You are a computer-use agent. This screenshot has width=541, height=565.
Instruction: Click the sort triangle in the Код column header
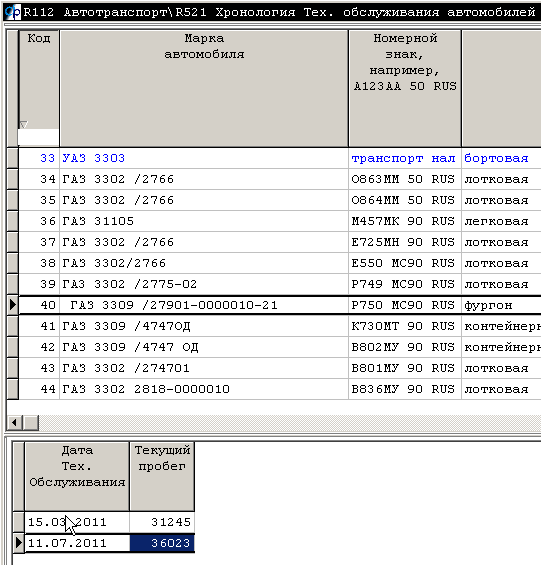[x=23, y=125]
